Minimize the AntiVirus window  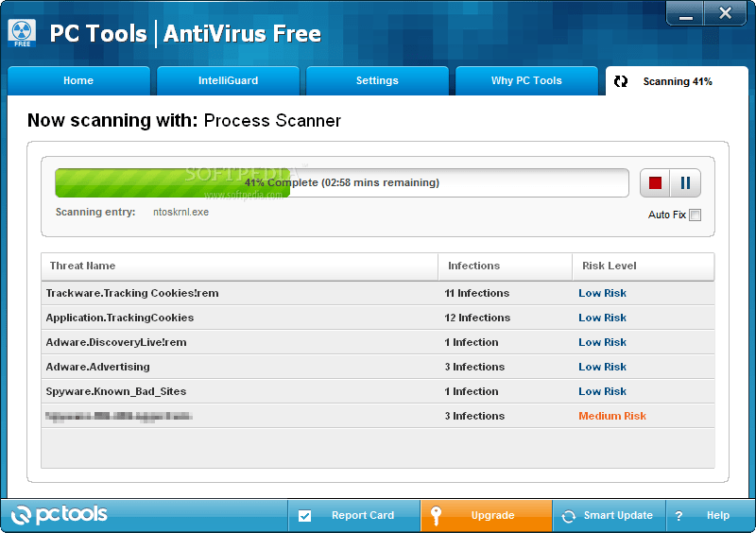pyautogui.click(x=685, y=14)
